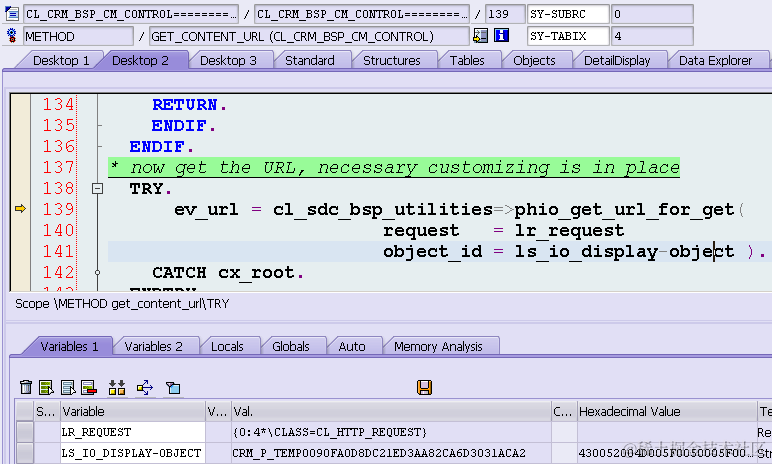Click line number 134 in the editor
772x464 pixels.
click(58, 104)
